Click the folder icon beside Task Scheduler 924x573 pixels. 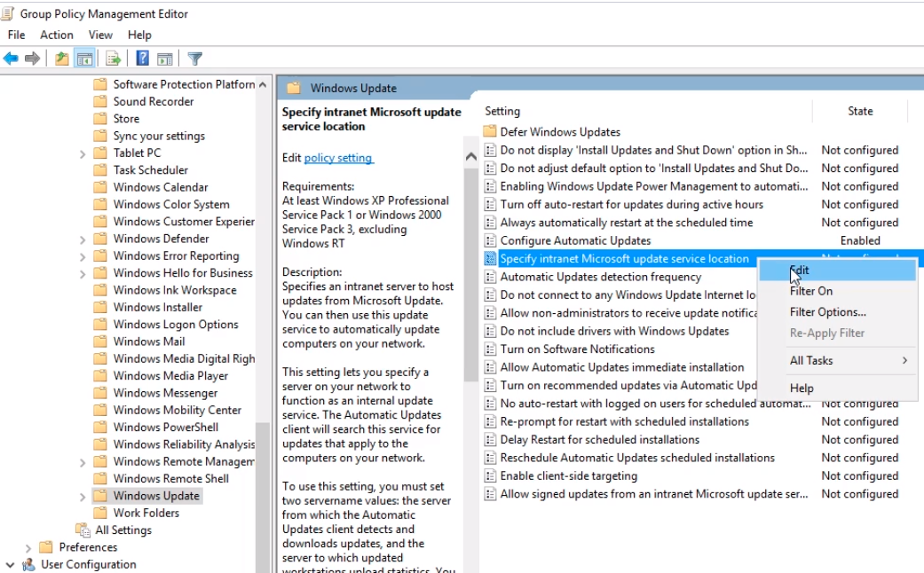pyautogui.click(x=101, y=169)
